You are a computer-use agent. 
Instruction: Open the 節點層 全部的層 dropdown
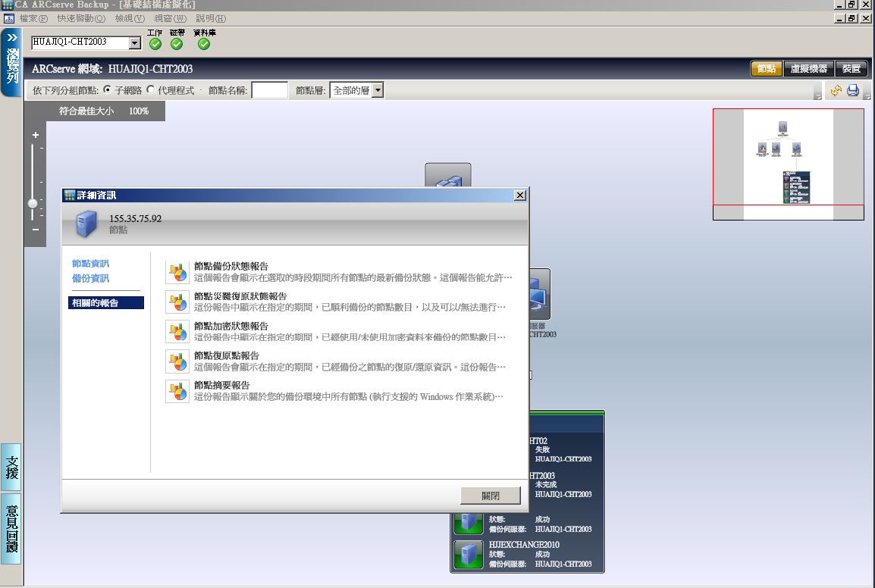[378, 90]
